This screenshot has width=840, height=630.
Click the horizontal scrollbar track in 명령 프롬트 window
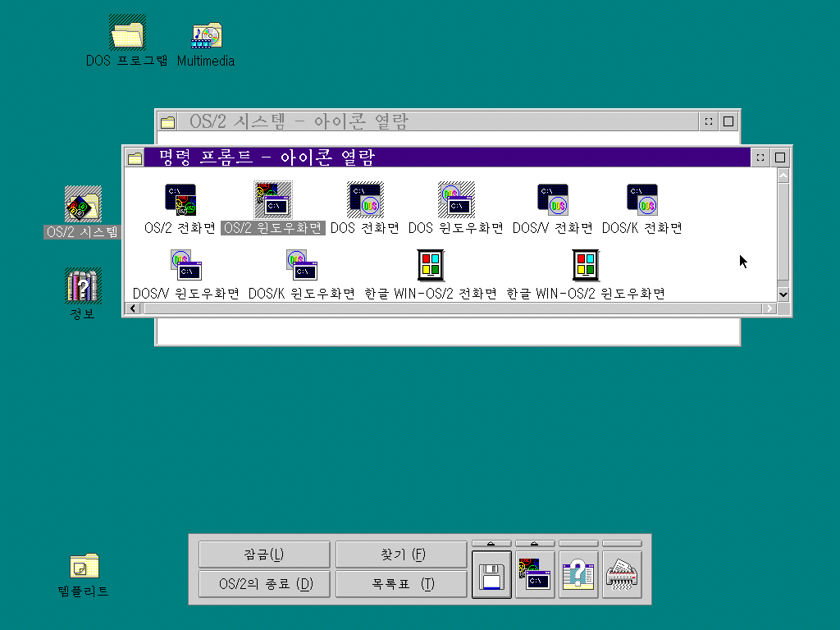[x=451, y=308]
